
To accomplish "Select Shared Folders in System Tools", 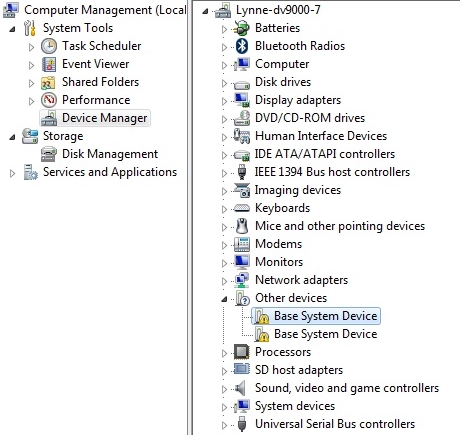I will point(100,82).
